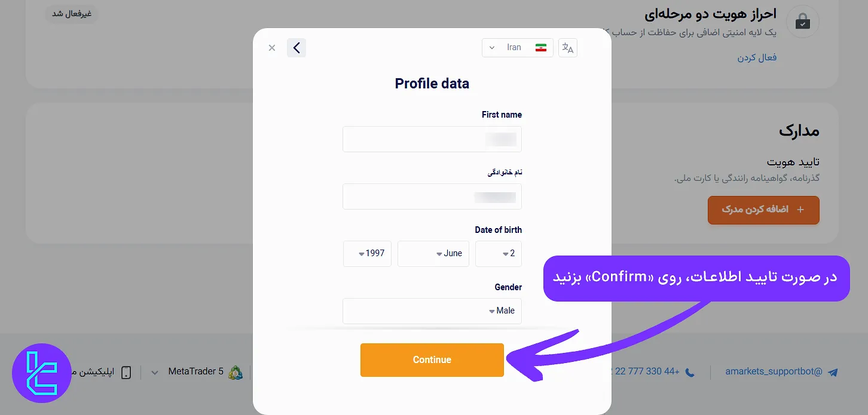This screenshot has height=415, width=868.
Task: Click the translation language icon in the modal
Action: [x=567, y=47]
